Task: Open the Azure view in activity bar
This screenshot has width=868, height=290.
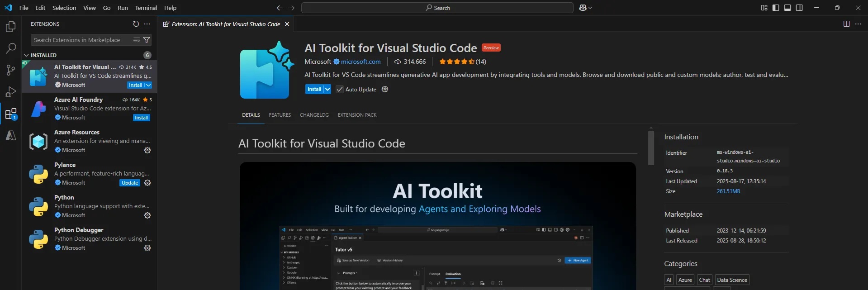Action: pyautogui.click(x=11, y=135)
